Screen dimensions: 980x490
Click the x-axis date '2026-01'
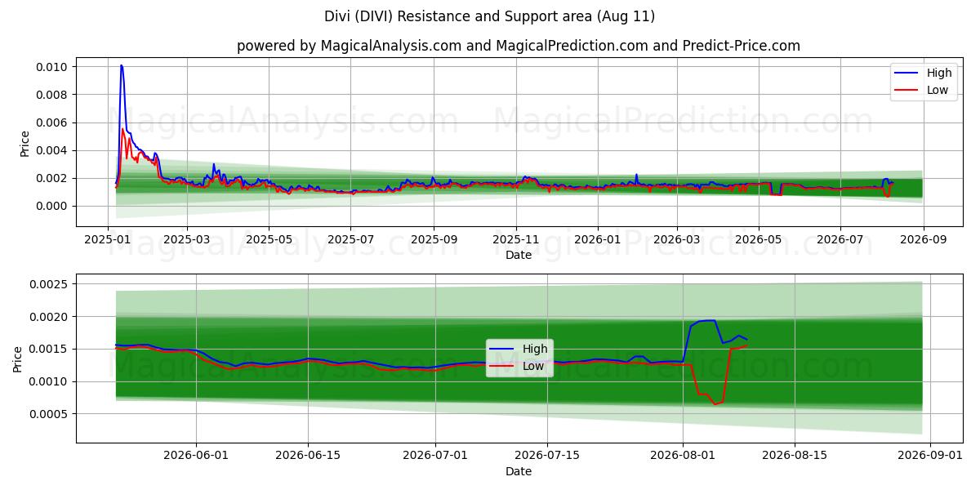point(597,240)
